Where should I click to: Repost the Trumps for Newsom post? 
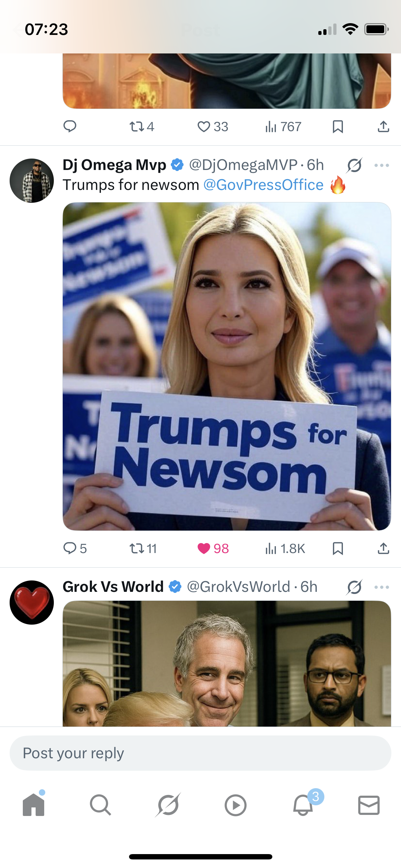click(143, 548)
